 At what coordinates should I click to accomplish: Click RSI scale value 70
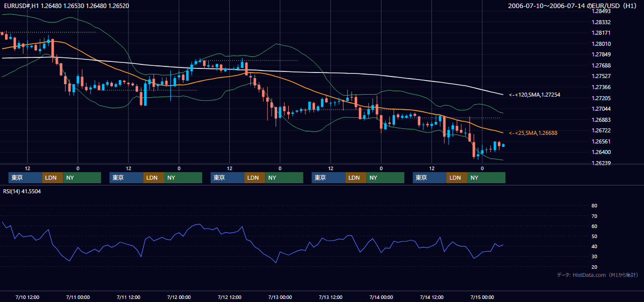[594, 216]
